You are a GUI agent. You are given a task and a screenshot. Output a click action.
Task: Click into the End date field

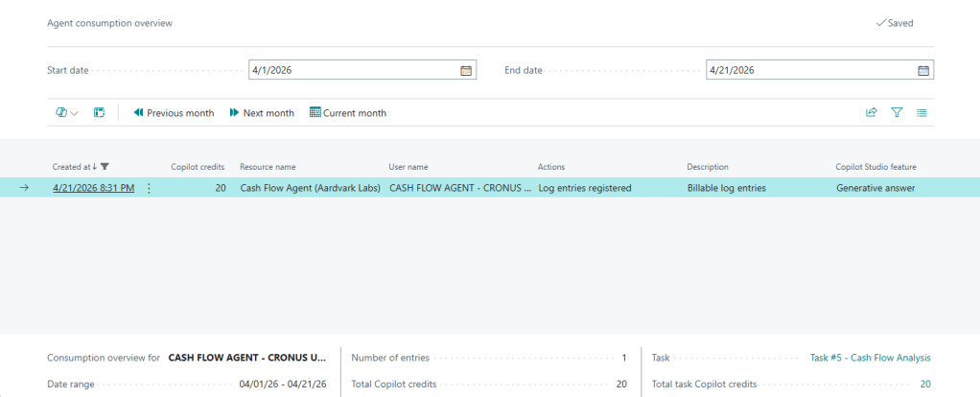click(x=808, y=70)
